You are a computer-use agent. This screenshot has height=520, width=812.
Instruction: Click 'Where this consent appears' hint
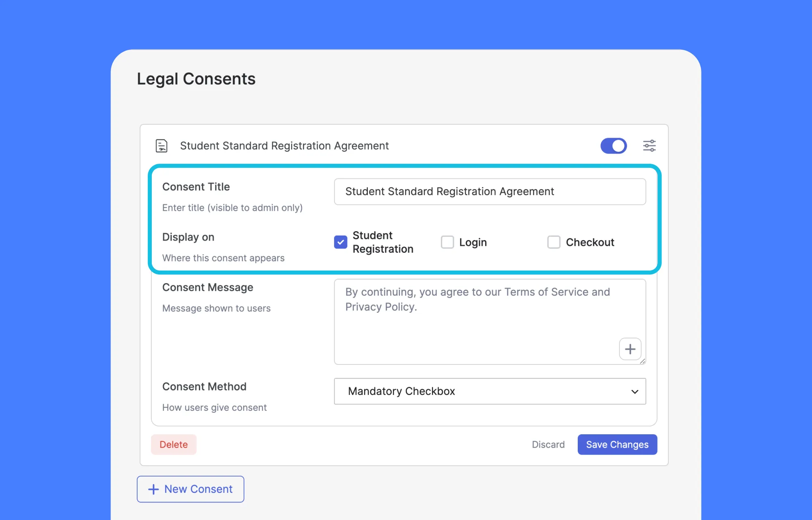coord(223,258)
